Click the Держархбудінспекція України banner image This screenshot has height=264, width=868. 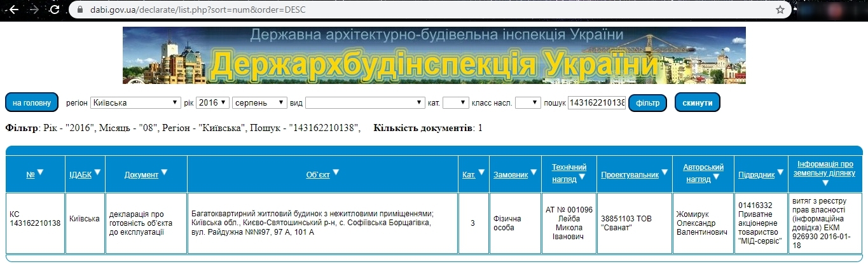(x=434, y=55)
